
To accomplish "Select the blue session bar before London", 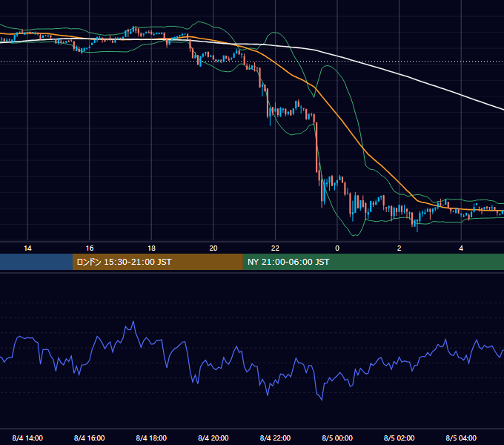I will click(36, 262).
